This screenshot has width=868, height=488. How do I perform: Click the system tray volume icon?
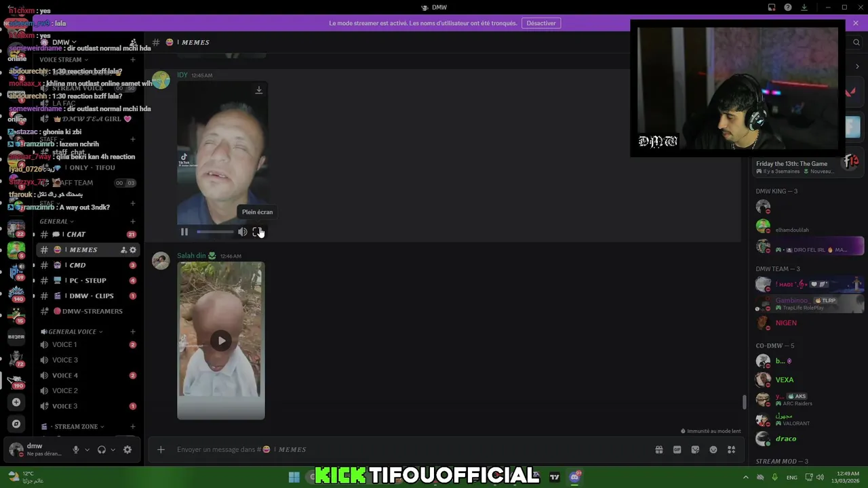[x=820, y=477]
